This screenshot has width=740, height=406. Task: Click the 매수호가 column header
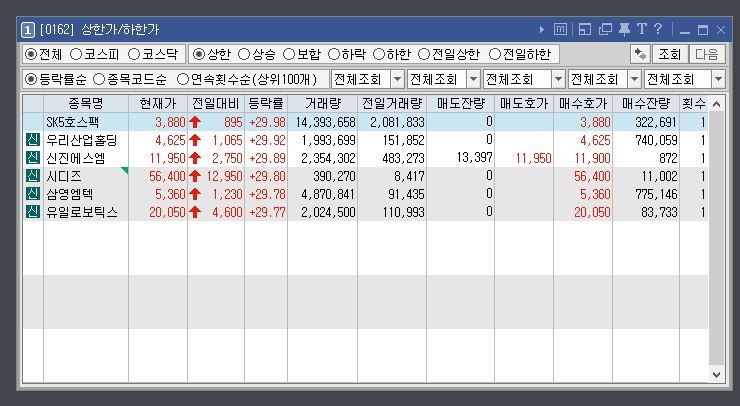tap(583, 104)
